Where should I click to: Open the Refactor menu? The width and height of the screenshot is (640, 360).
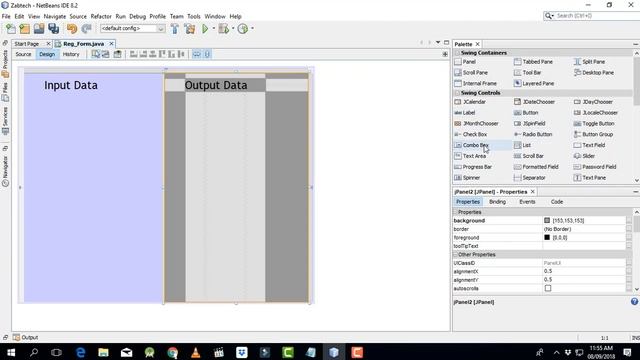(101, 16)
